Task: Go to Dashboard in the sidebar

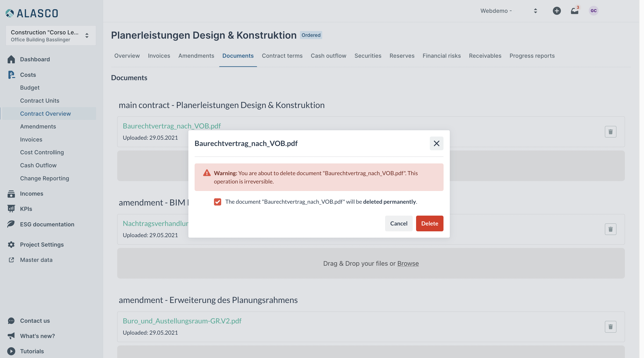Action: (35, 59)
